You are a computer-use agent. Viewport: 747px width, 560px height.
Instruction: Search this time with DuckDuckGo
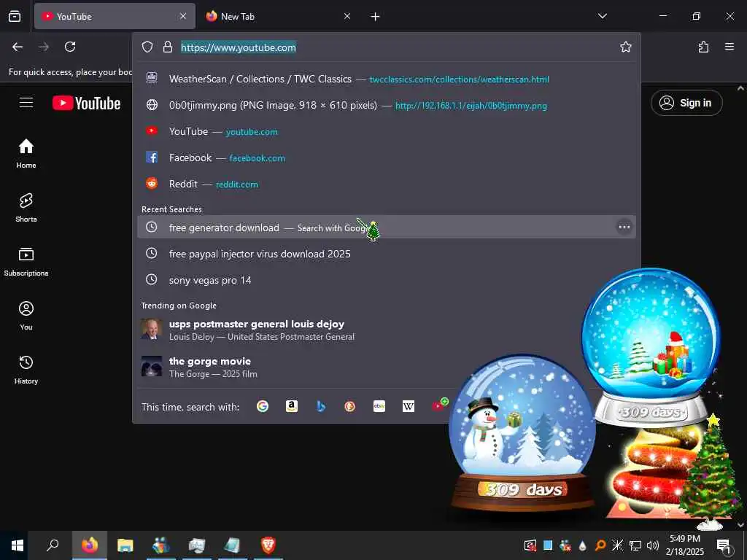[350, 406]
